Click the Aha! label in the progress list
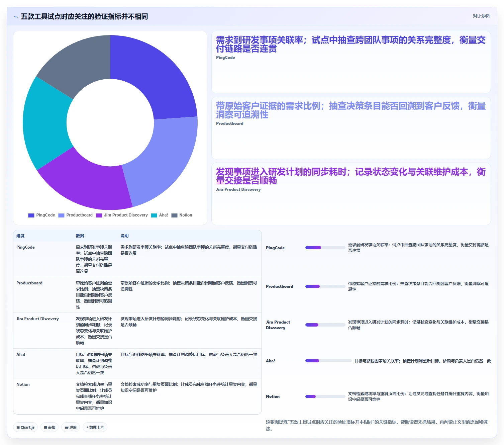This screenshot has width=504, height=445. coord(271,361)
